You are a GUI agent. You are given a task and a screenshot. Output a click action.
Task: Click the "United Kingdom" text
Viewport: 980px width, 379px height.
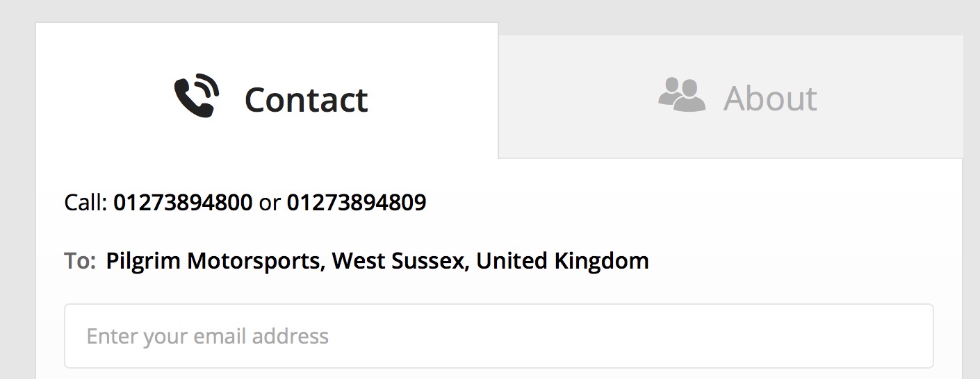tap(562, 261)
